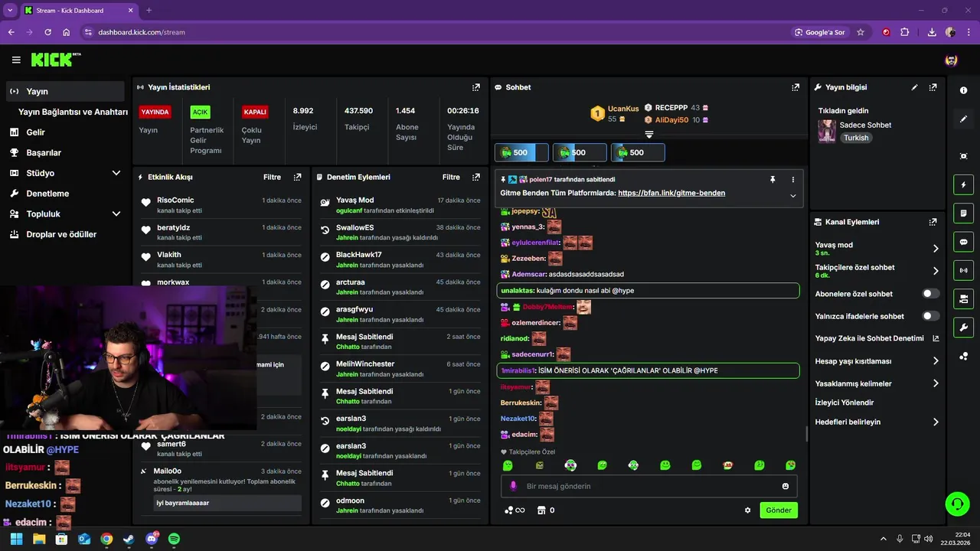
Task: Toggle Yalnızca ifadelerle sohbet switch
Action: click(931, 316)
